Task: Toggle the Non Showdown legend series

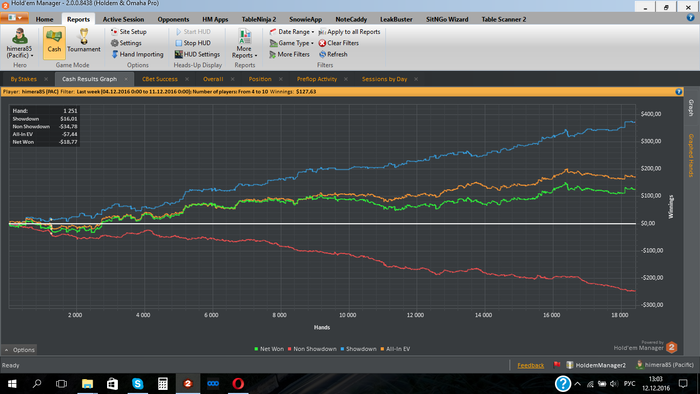Action: 312,349
